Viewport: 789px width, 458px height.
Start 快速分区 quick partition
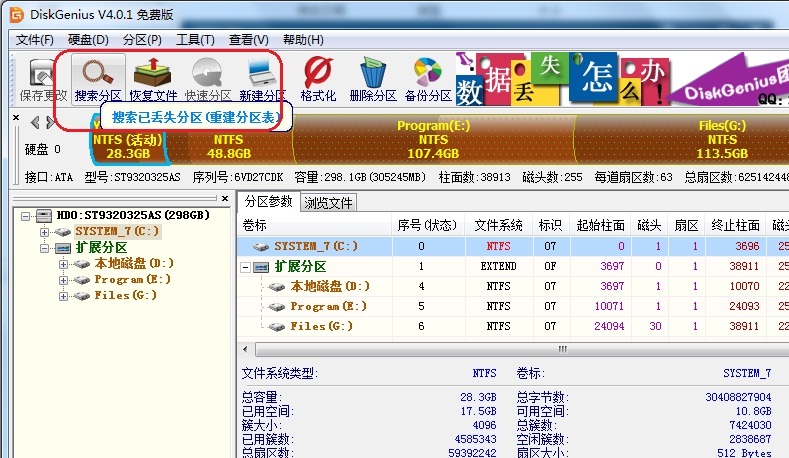click(x=208, y=80)
